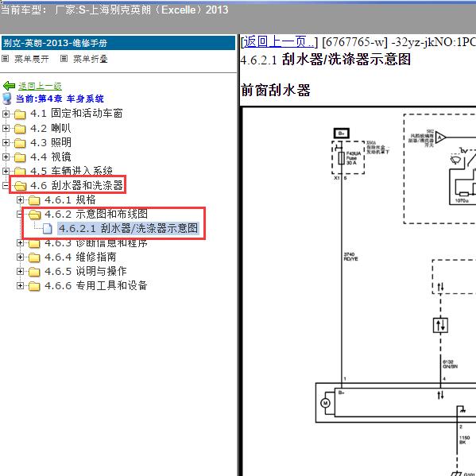Click open folder icon for 4.6.2 示意图和布线图

35,215
